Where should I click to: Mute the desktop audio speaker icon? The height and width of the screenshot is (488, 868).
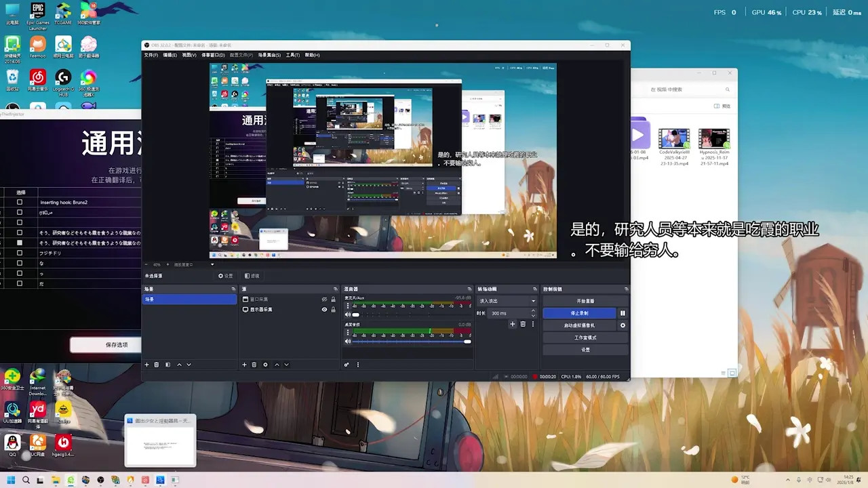pos(348,341)
